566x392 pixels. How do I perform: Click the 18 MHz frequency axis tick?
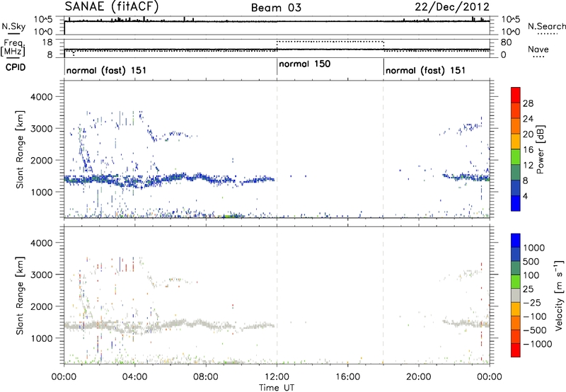pyautogui.click(x=47, y=42)
